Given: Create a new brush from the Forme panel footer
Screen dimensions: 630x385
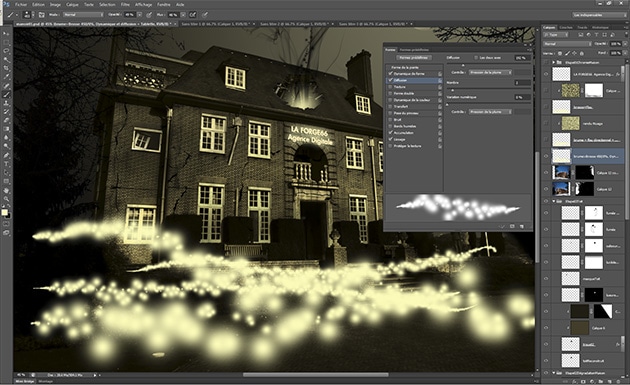Looking at the screenshot, I should (522, 226).
